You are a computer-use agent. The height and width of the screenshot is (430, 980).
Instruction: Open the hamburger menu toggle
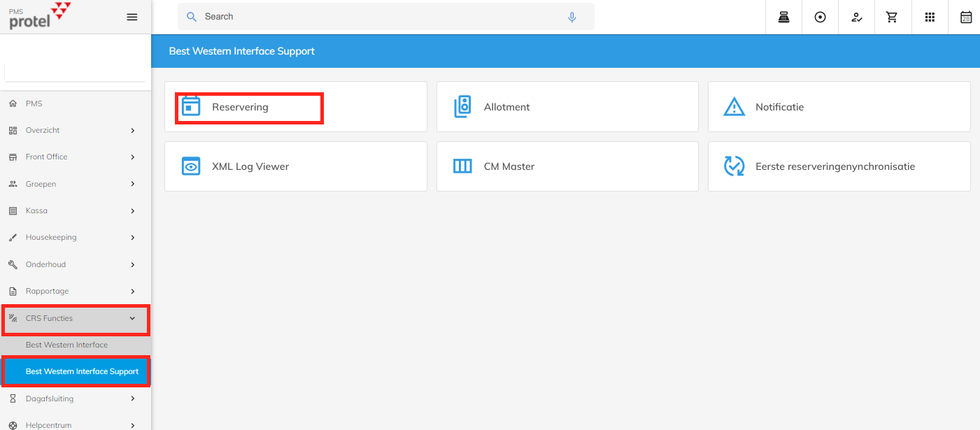click(132, 17)
